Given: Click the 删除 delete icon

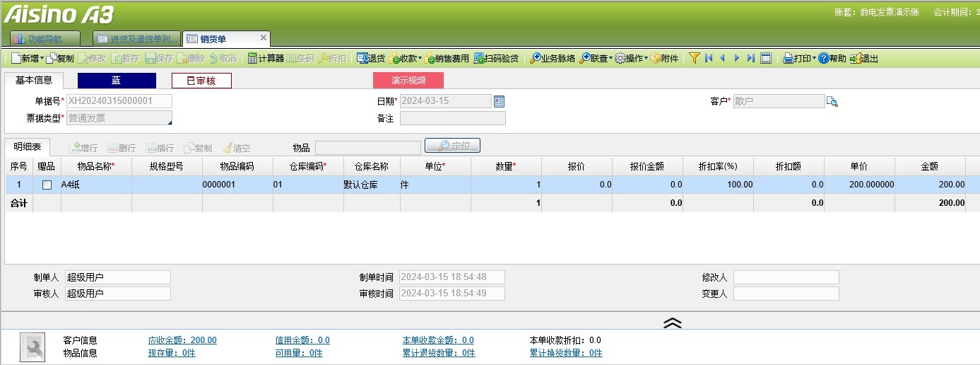Looking at the screenshot, I should 182,59.
